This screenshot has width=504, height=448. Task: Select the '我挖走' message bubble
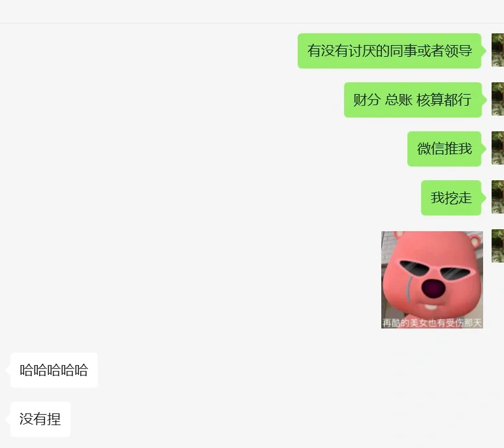(451, 198)
